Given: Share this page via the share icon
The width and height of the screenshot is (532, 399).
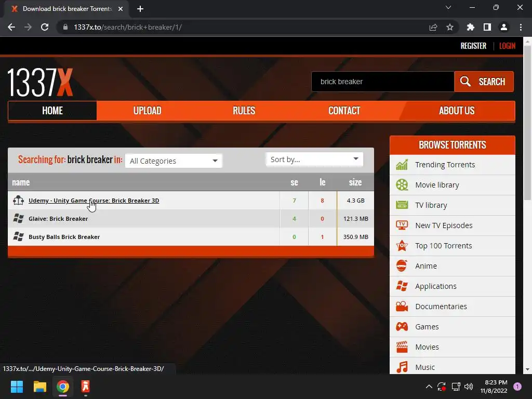Looking at the screenshot, I should point(433,27).
